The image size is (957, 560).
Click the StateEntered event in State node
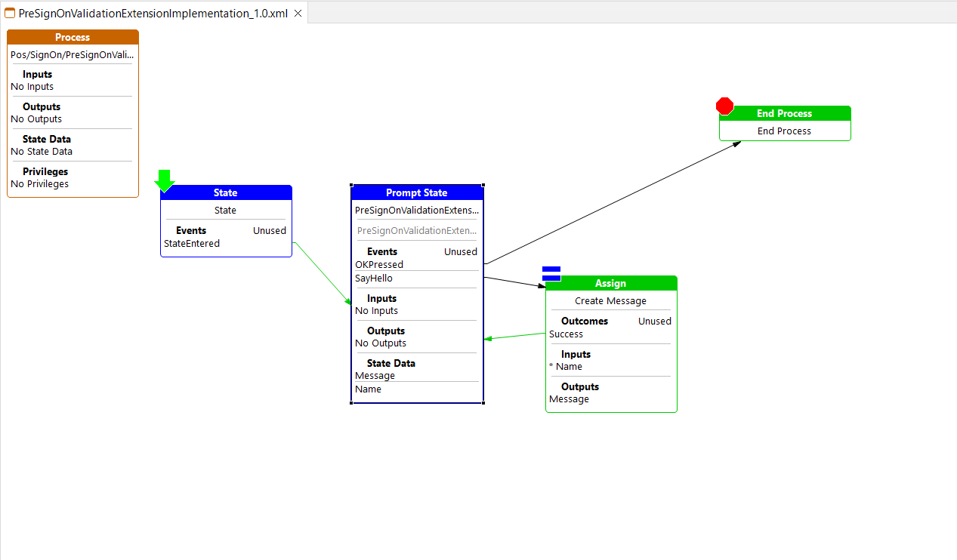(x=192, y=244)
